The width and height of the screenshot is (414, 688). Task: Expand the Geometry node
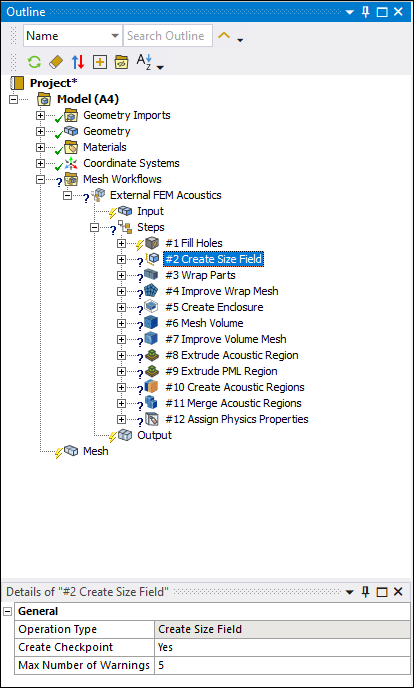click(x=41, y=131)
